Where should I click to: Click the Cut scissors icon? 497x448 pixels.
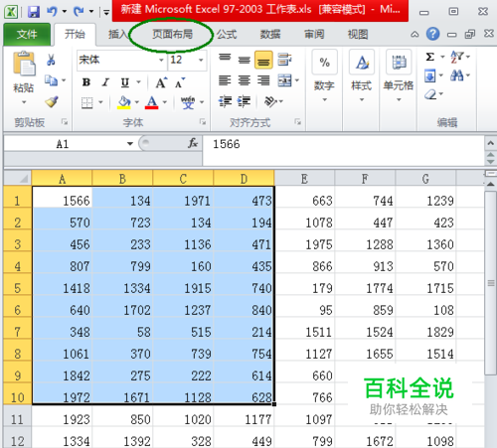tap(51, 60)
